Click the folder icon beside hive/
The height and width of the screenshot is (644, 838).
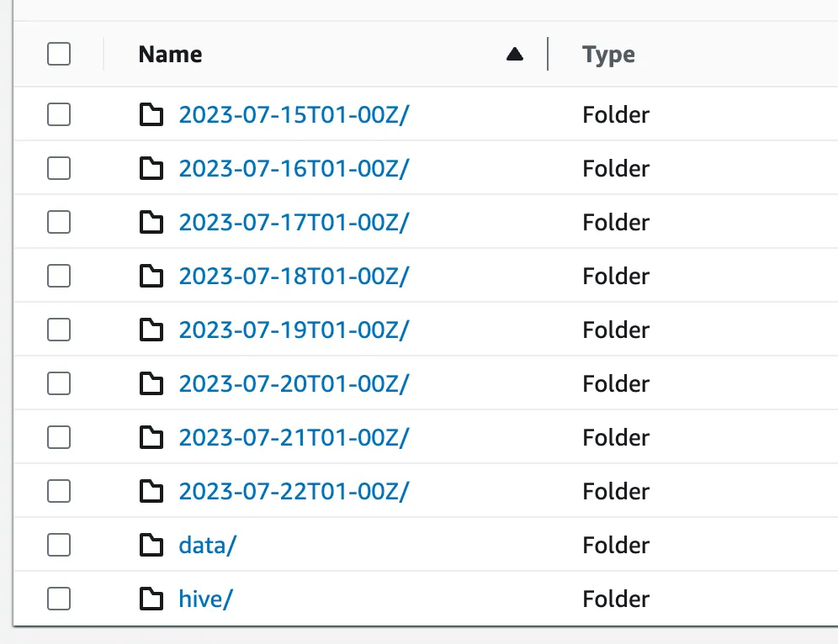click(x=151, y=599)
